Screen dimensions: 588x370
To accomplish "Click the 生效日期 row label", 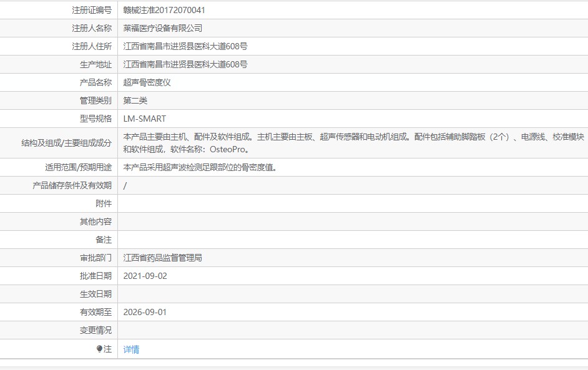I will [96, 294].
